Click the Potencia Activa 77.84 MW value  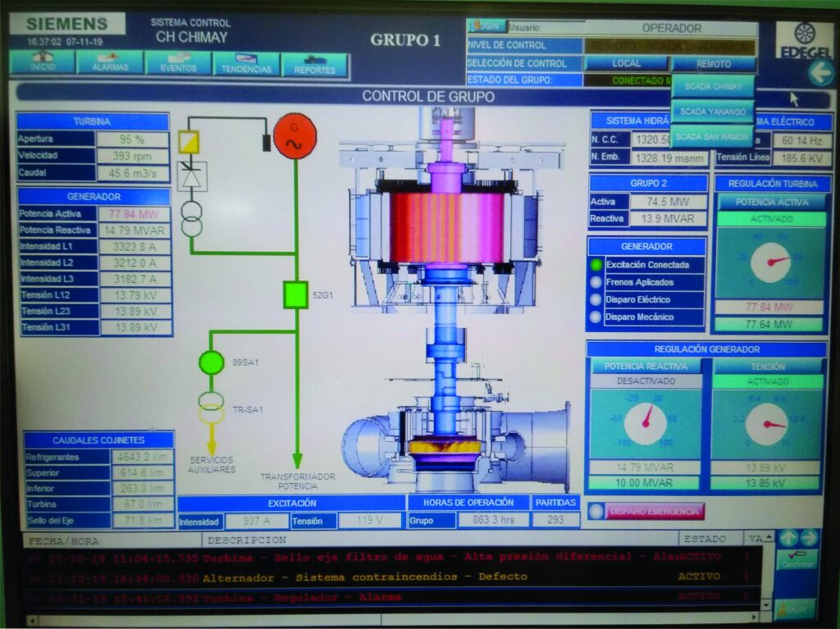(x=134, y=214)
